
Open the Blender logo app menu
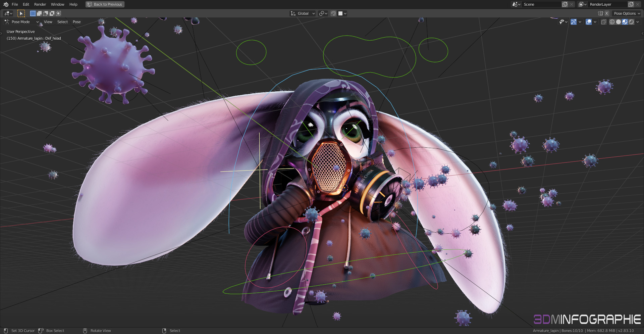[6, 4]
